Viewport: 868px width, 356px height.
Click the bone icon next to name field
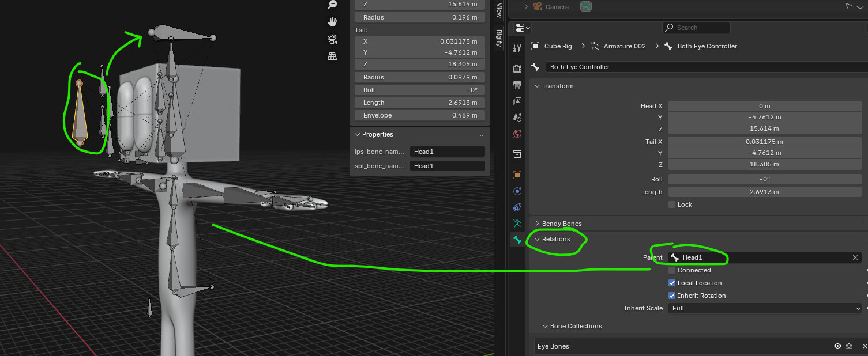(x=535, y=67)
